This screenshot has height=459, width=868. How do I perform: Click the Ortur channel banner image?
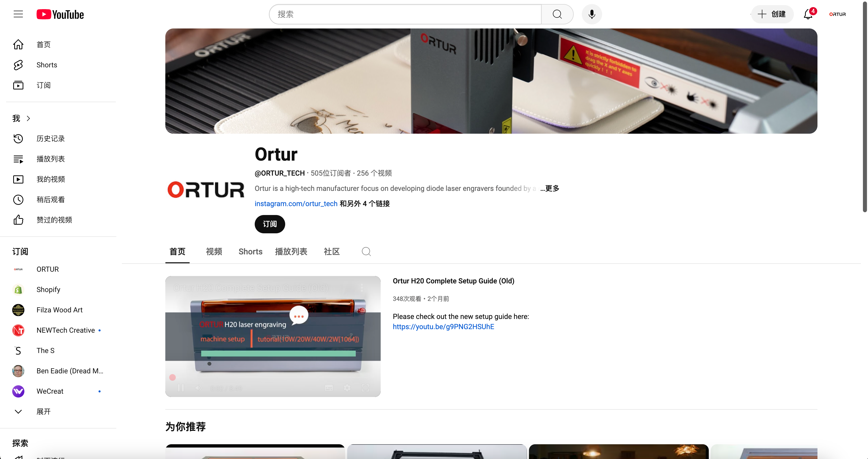pyautogui.click(x=491, y=81)
